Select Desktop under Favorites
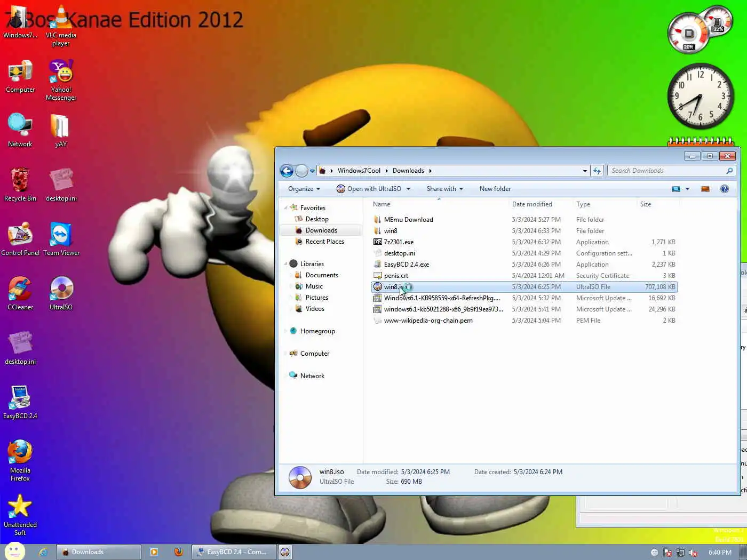The image size is (747, 560). coord(317,219)
